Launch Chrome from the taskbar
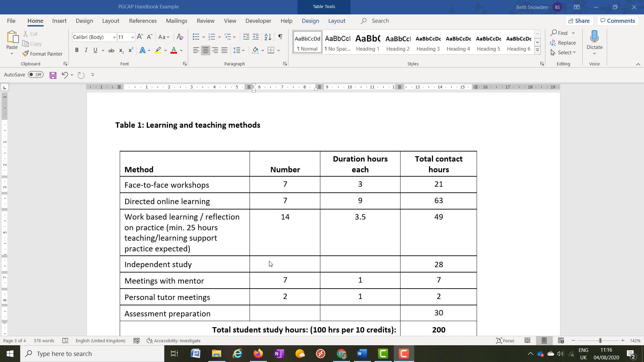The image size is (644, 362). pos(342,354)
